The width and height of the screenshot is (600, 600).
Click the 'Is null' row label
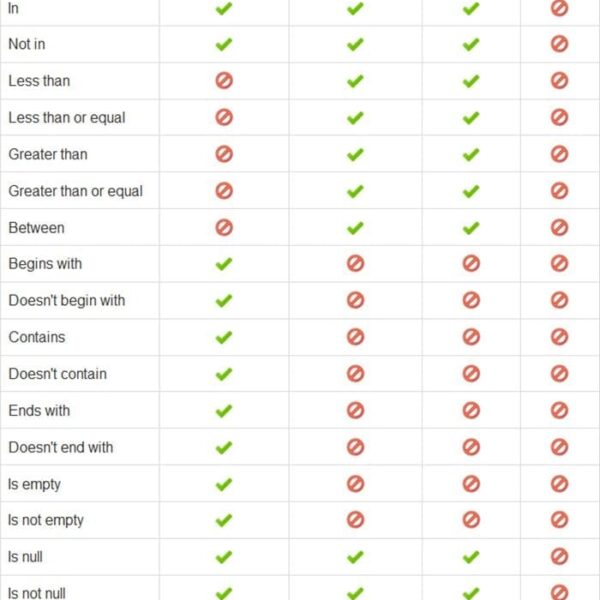click(26, 557)
